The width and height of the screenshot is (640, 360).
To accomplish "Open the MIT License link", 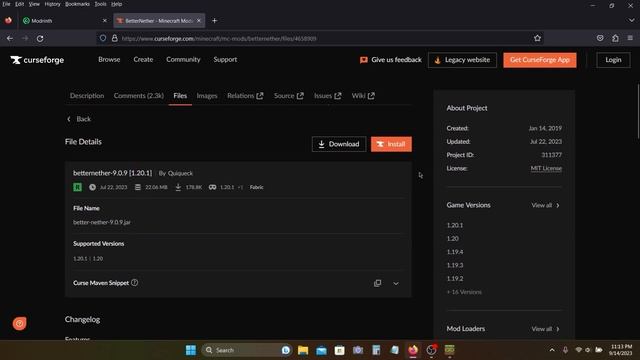I will (x=546, y=168).
